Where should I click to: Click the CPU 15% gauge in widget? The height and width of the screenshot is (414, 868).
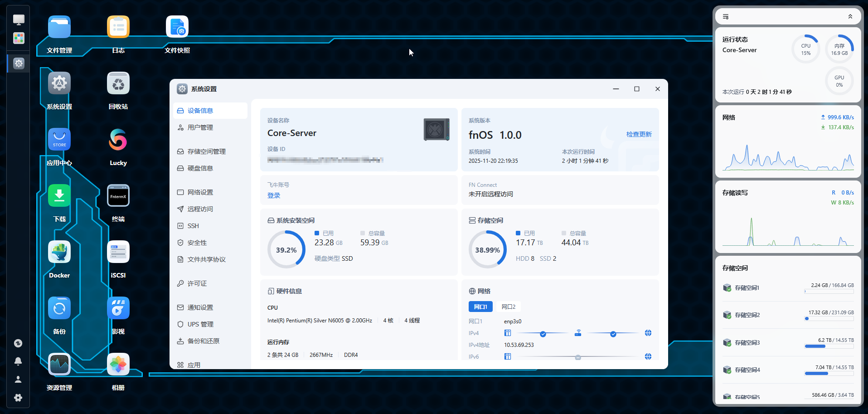pyautogui.click(x=806, y=49)
